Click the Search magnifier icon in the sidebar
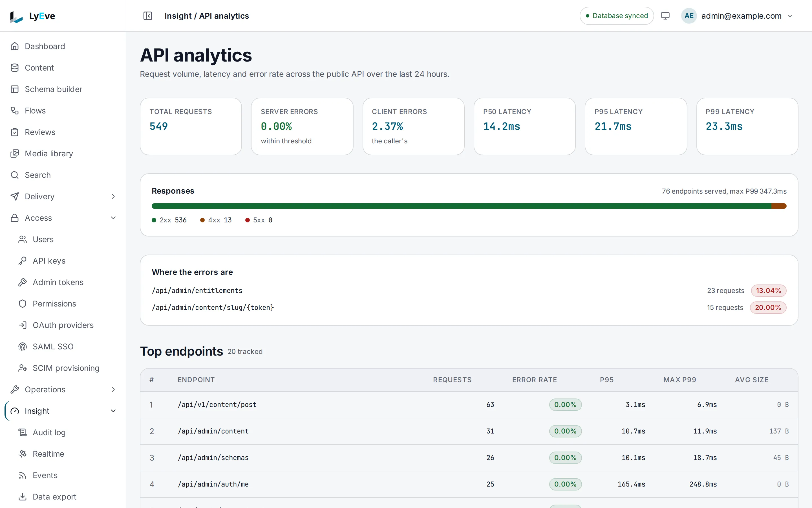 click(x=14, y=175)
